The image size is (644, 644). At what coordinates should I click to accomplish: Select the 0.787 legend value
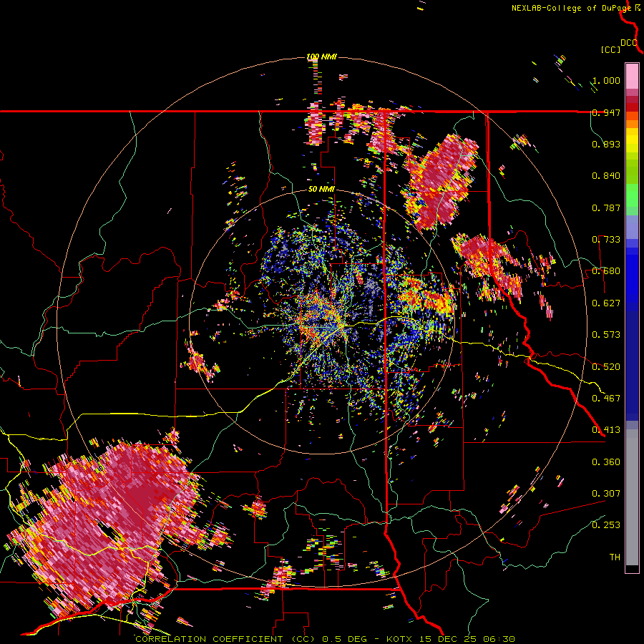pos(606,208)
